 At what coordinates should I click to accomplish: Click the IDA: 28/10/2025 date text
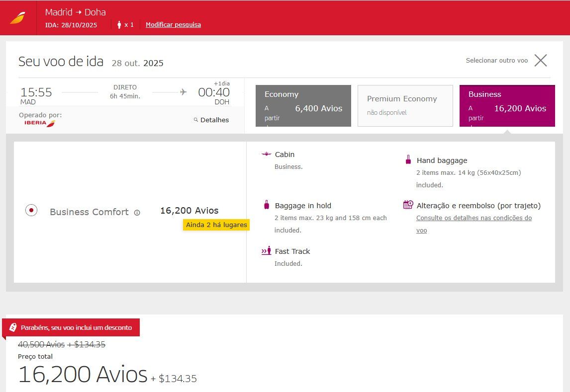71,25
